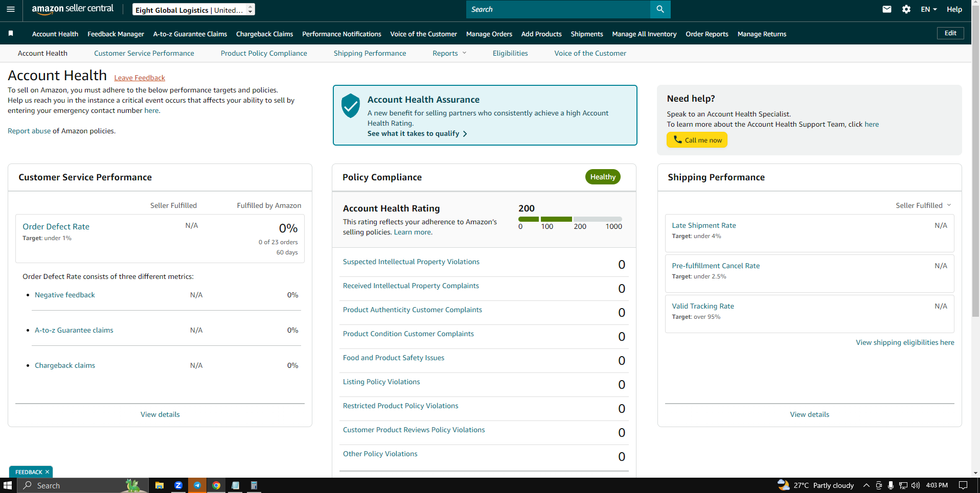Open Add Products menu item

(x=541, y=34)
